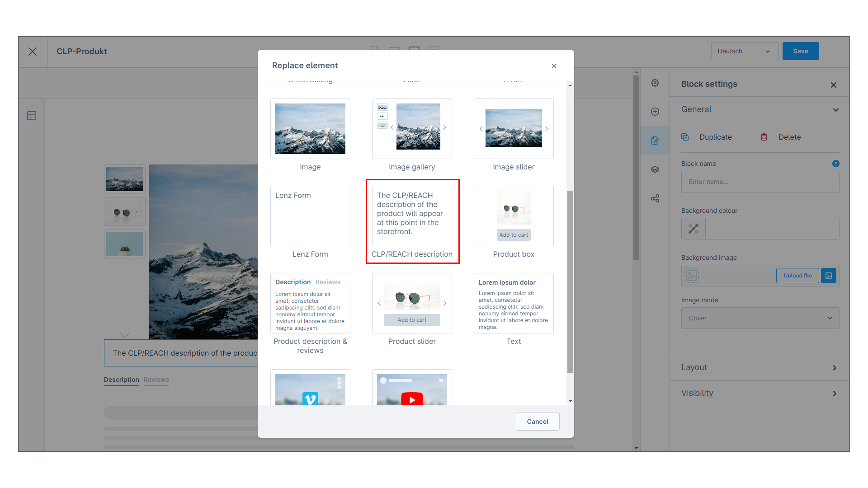Open the Background colour swatch picker
Image resolution: width=868 pixels, height=488 pixels.
click(693, 229)
